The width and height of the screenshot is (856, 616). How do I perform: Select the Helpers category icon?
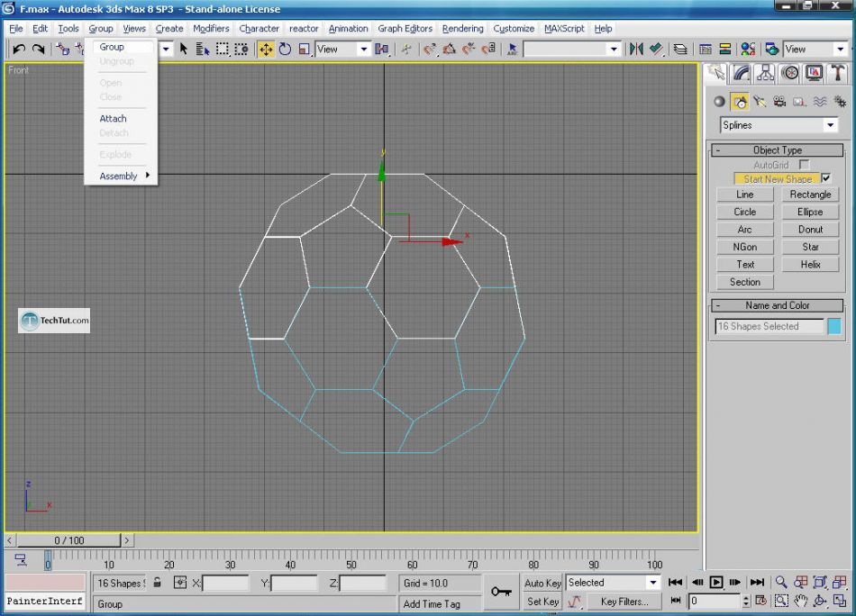click(x=800, y=102)
